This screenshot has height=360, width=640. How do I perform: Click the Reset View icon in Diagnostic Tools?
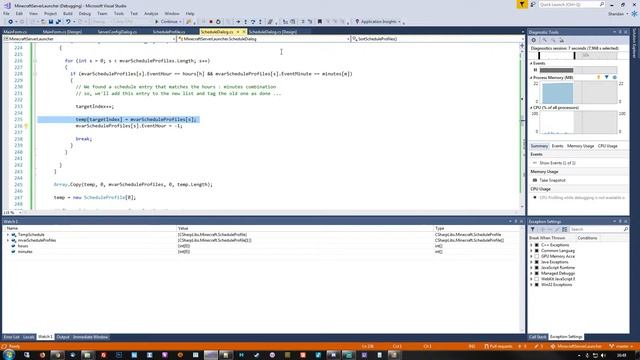[x=561, y=40]
